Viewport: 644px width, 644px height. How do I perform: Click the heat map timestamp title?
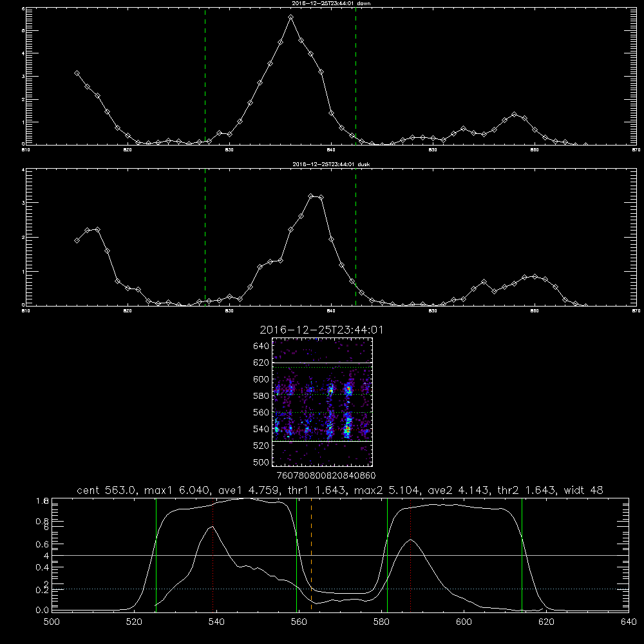(x=321, y=330)
